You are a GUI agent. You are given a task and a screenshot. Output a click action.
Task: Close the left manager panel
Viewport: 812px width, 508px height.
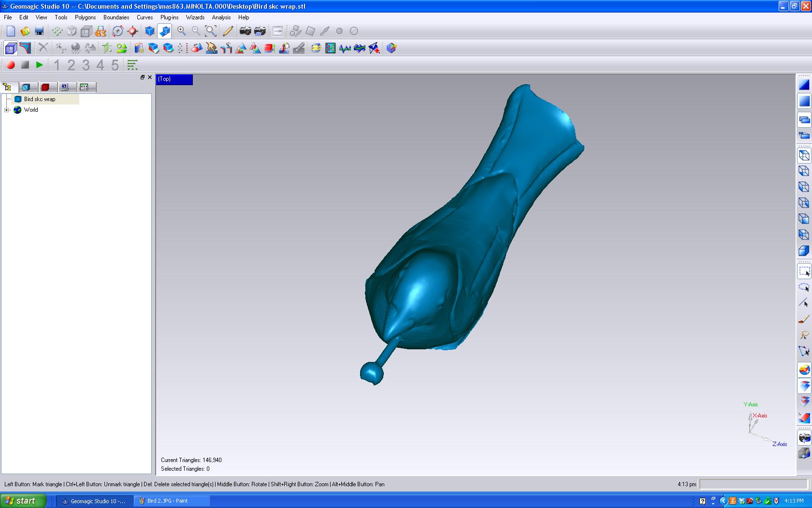pyautogui.click(x=150, y=77)
